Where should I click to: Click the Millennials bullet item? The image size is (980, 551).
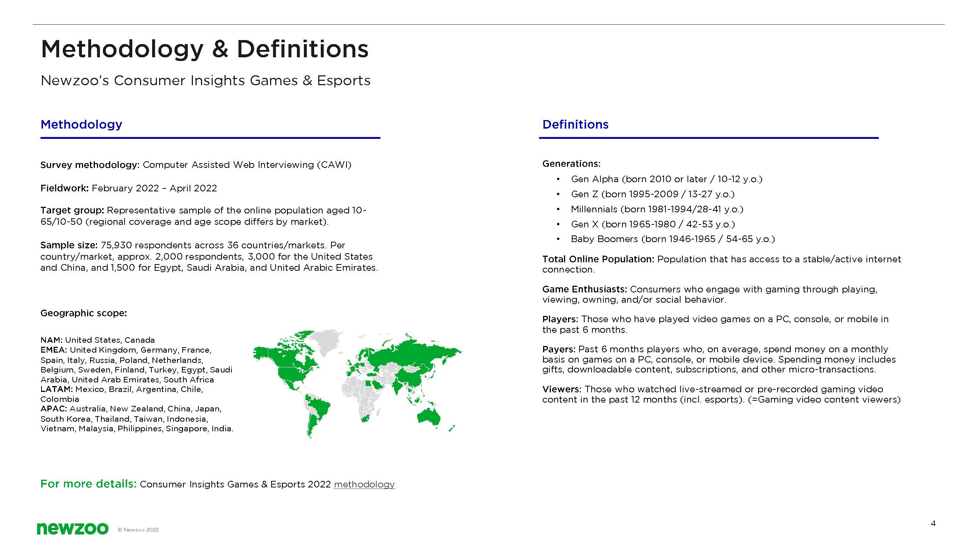(x=657, y=209)
